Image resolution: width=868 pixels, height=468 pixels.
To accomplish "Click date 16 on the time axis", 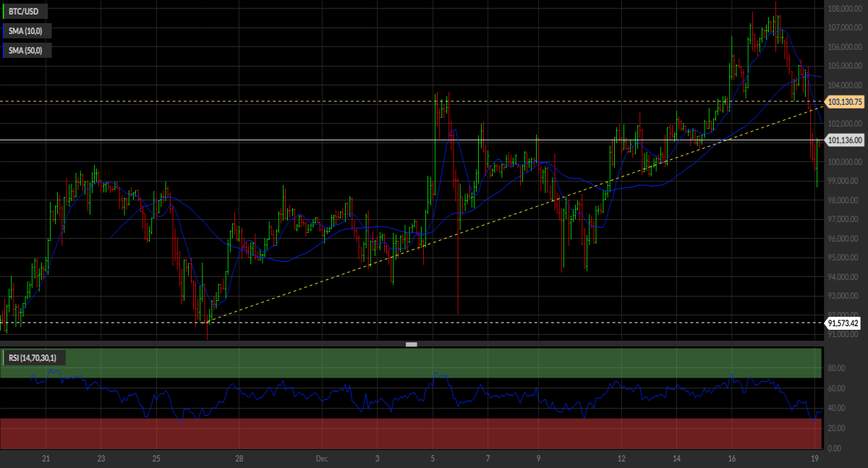I will pyautogui.click(x=732, y=459).
